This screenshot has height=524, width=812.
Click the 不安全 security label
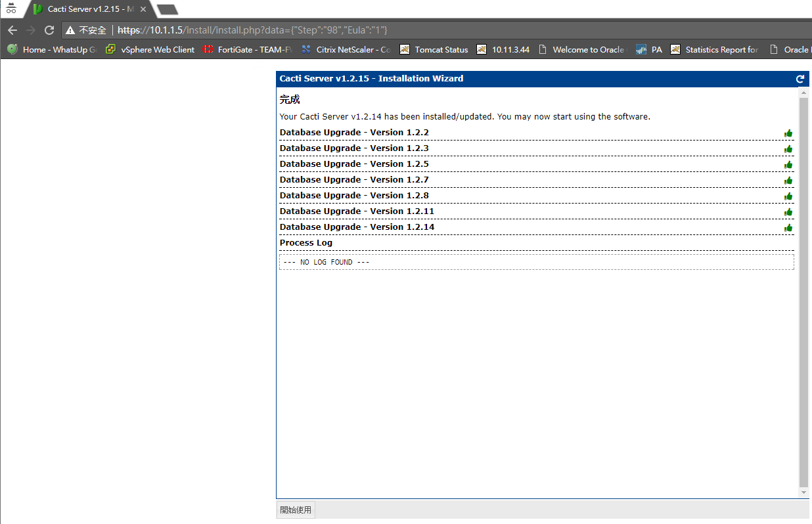pyautogui.click(x=93, y=30)
